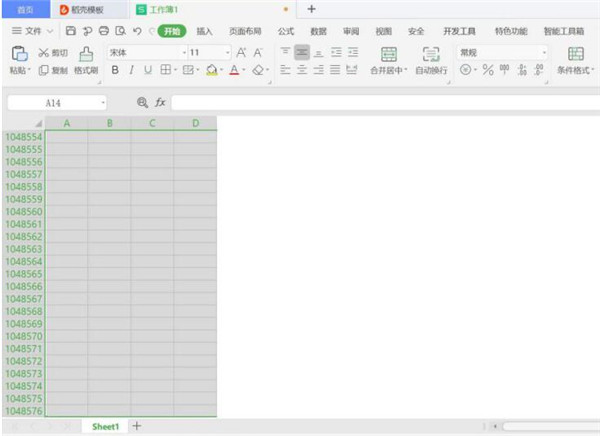Image resolution: width=600 pixels, height=436 pixels.
Task: Switch to the 插入 Insert tab
Action: (204, 31)
